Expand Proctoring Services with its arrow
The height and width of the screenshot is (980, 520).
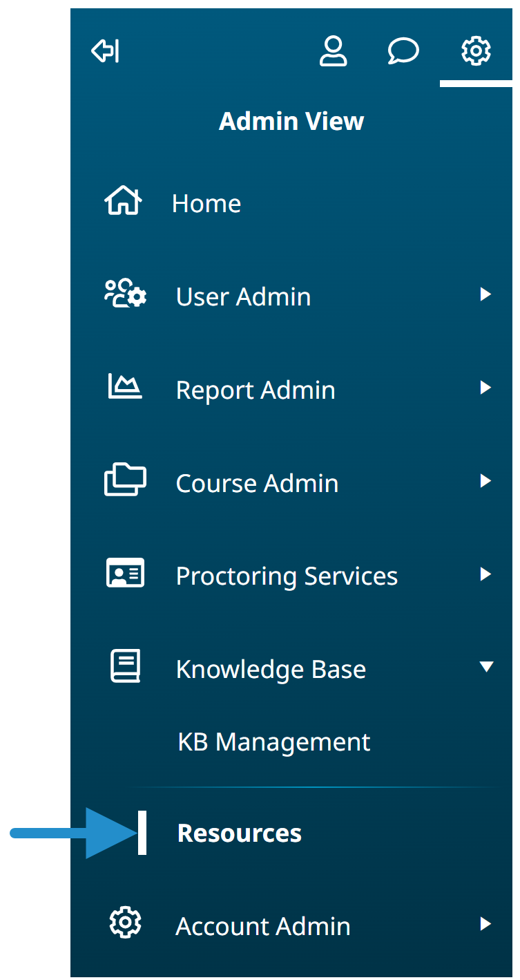click(485, 574)
